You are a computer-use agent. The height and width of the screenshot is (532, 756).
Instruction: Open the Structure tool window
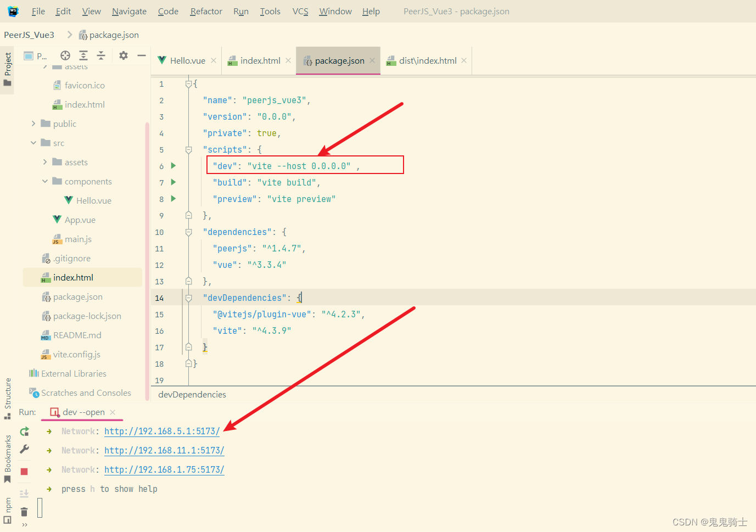click(x=8, y=399)
